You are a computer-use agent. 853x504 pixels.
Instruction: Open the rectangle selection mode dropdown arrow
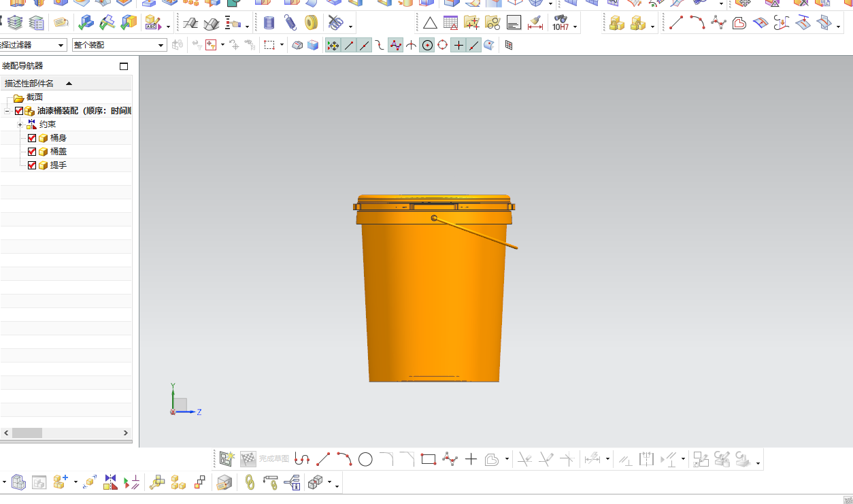pos(282,46)
